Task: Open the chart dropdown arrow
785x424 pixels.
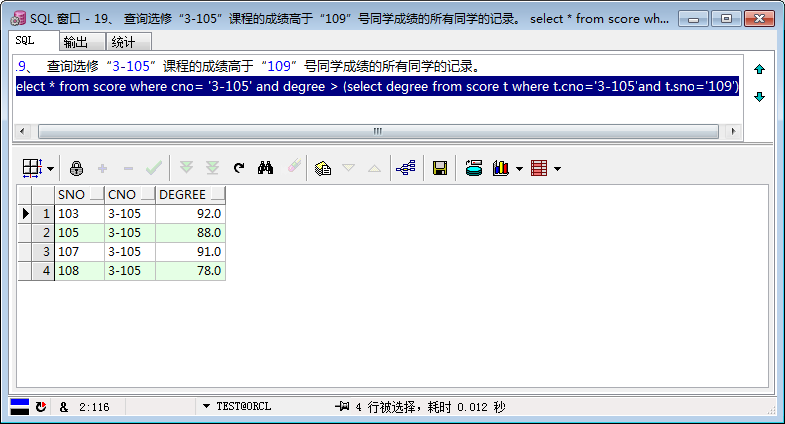Action: [519, 169]
